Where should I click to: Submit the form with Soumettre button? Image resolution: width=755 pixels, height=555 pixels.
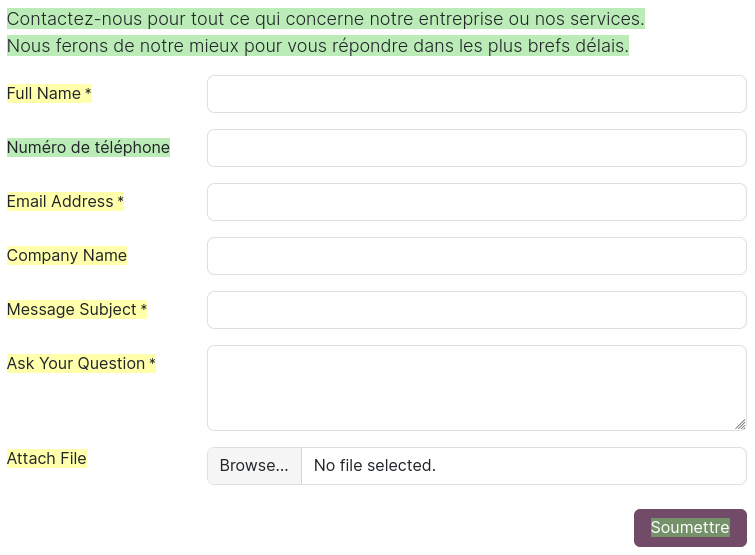pos(690,528)
